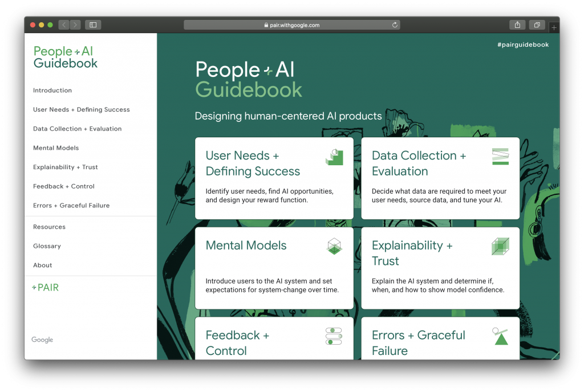The height and width of the screenshot is (392, 584).
Task: Click the green cube icon on Explainability card
Action: coord(500,246)
